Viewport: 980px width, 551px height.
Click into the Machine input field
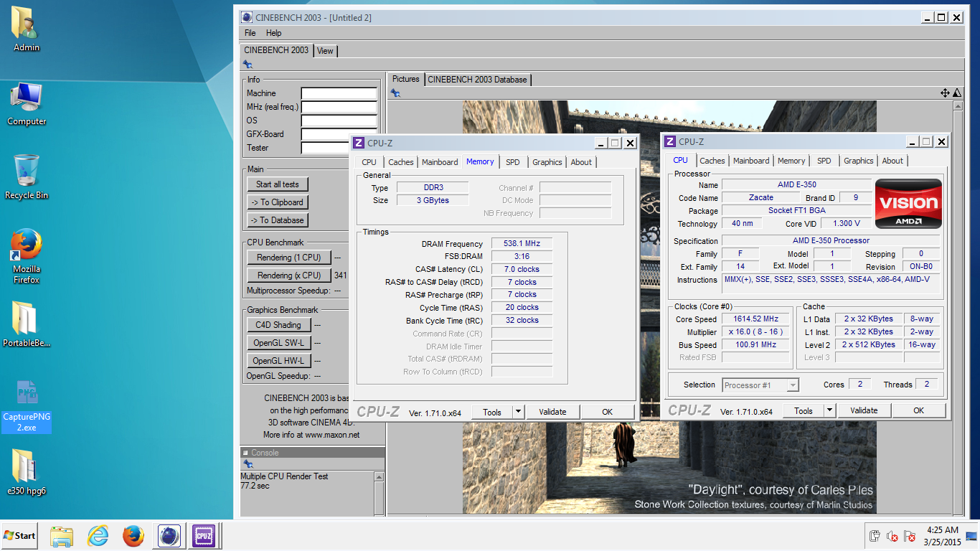(339, 93)
